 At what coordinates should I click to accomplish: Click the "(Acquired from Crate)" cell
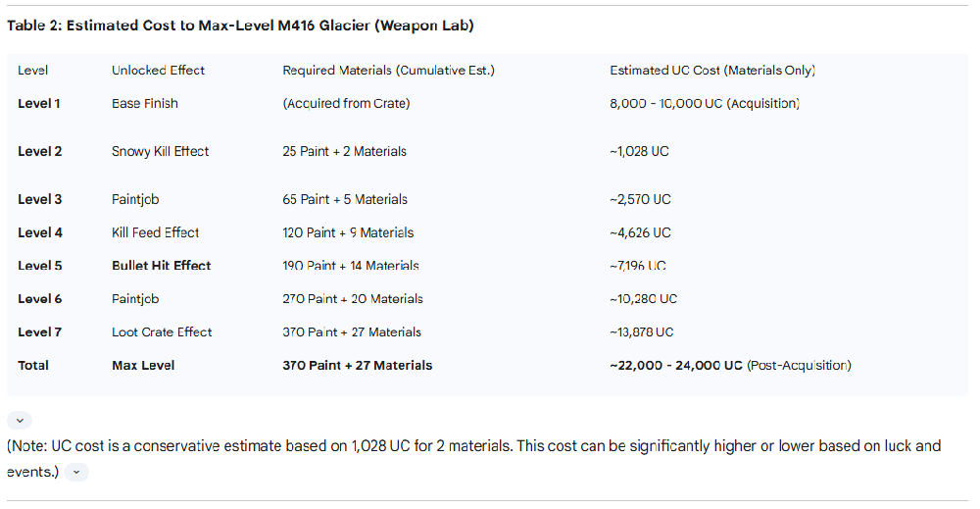(346, 103)
